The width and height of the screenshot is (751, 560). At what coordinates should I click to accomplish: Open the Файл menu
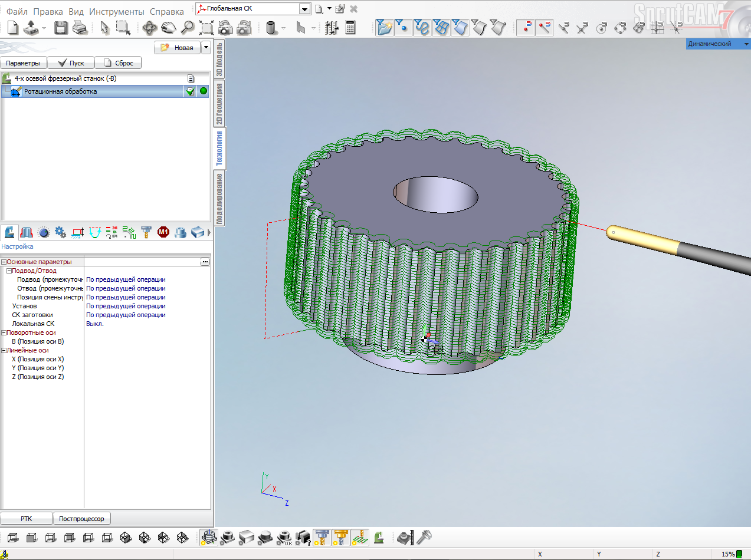coord(17,11)
